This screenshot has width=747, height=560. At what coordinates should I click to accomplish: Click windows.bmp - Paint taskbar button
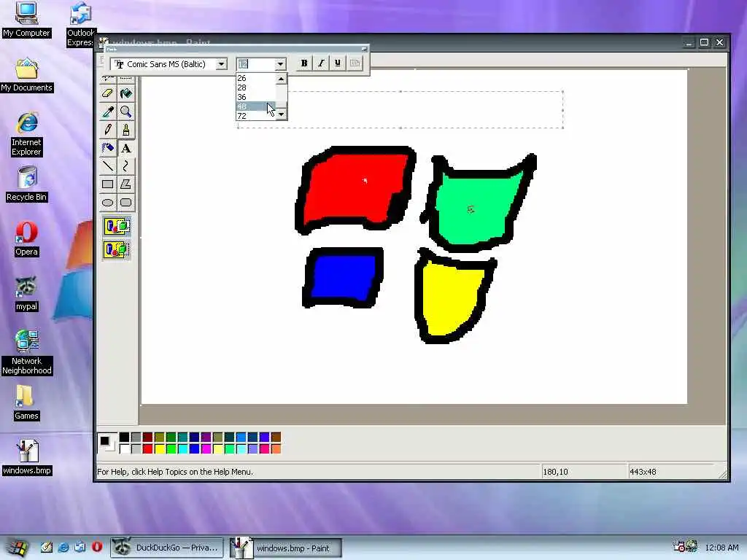point(286,548)
